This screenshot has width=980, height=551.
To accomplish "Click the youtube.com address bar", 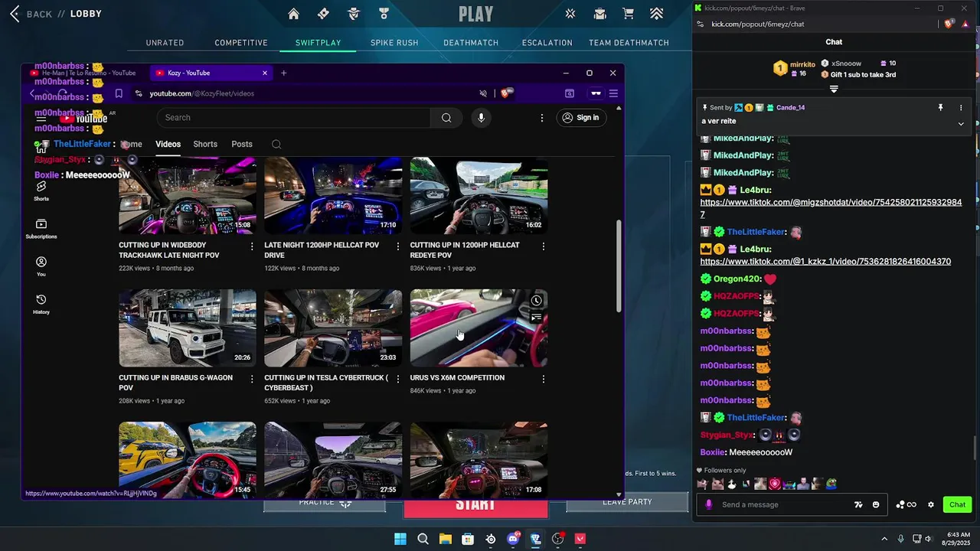I will (306, 93).
